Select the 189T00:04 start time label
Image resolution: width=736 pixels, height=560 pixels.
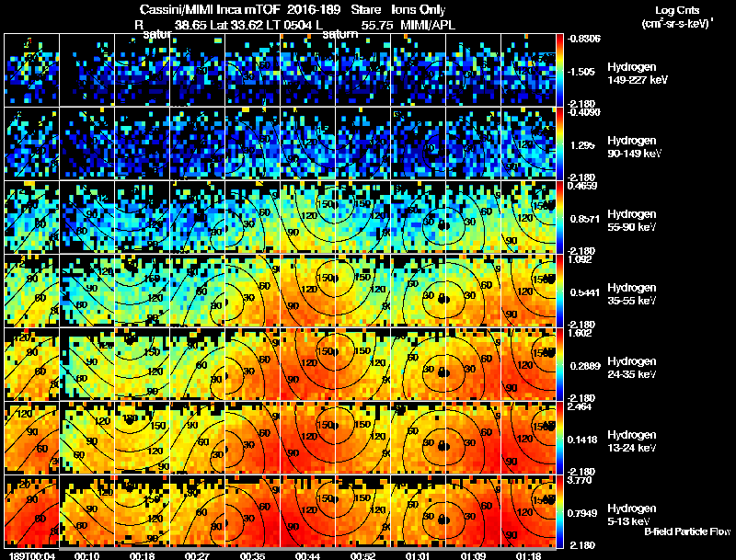click(x=32, y=555)
